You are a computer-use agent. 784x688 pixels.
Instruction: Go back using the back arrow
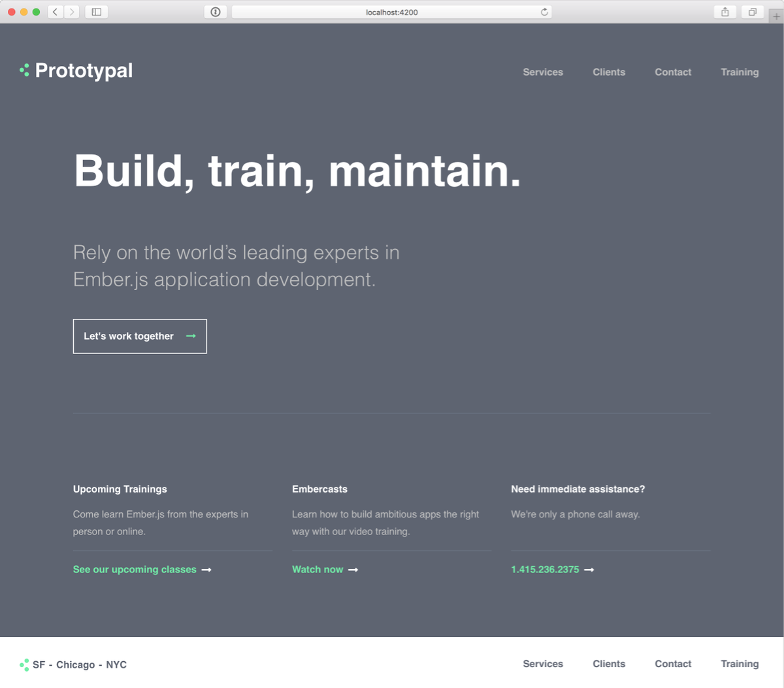pos(55,11)
